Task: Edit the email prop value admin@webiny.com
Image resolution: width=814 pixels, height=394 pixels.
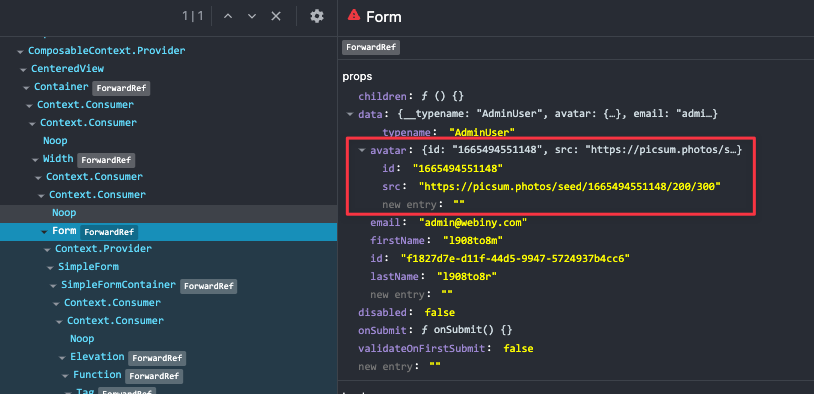Action: point(473,223)
